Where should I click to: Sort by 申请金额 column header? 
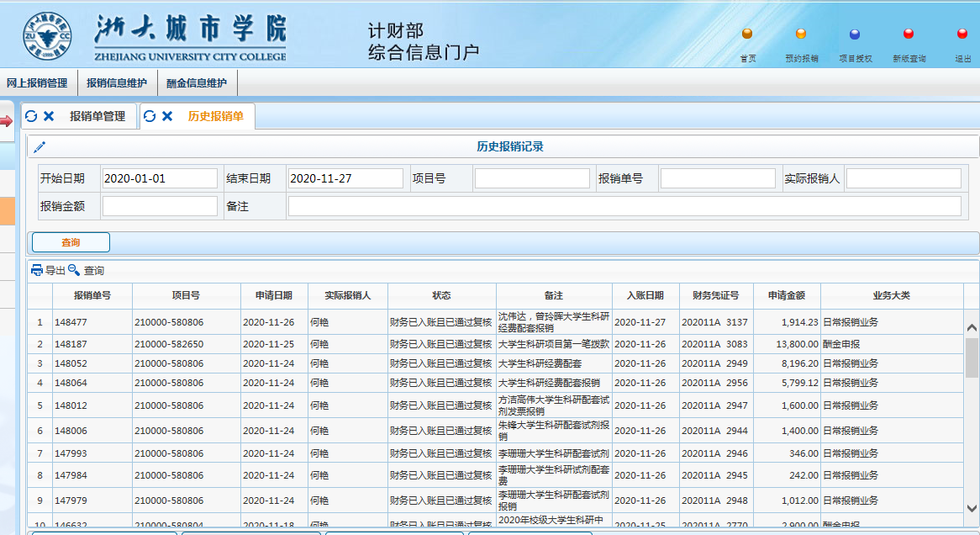pos(786,295)
